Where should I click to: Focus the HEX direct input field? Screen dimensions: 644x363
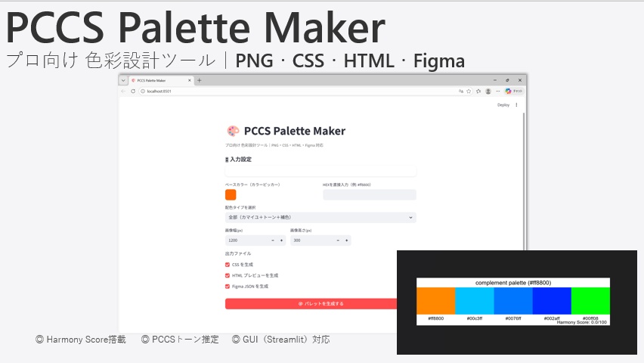pos(369,195)
